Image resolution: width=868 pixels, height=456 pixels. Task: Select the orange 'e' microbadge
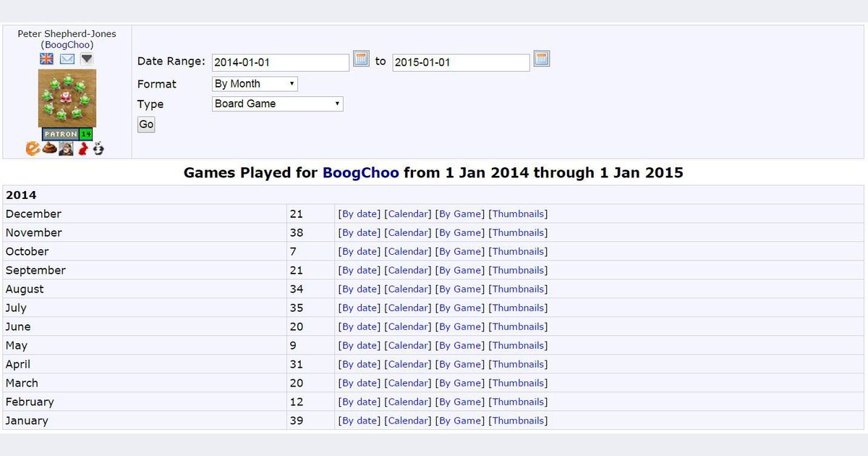33,148
